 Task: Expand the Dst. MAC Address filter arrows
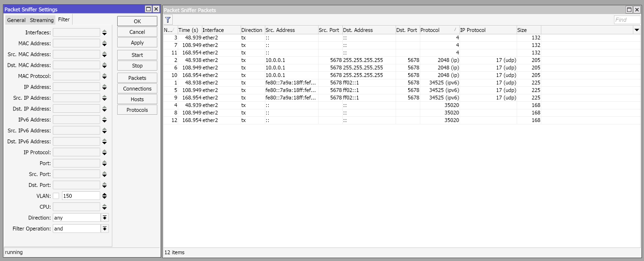(104, 65)
